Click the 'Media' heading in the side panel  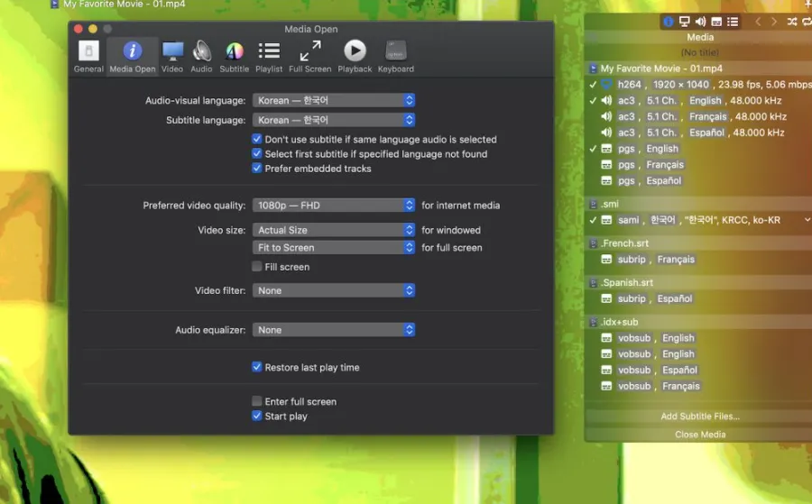(700, 37)
